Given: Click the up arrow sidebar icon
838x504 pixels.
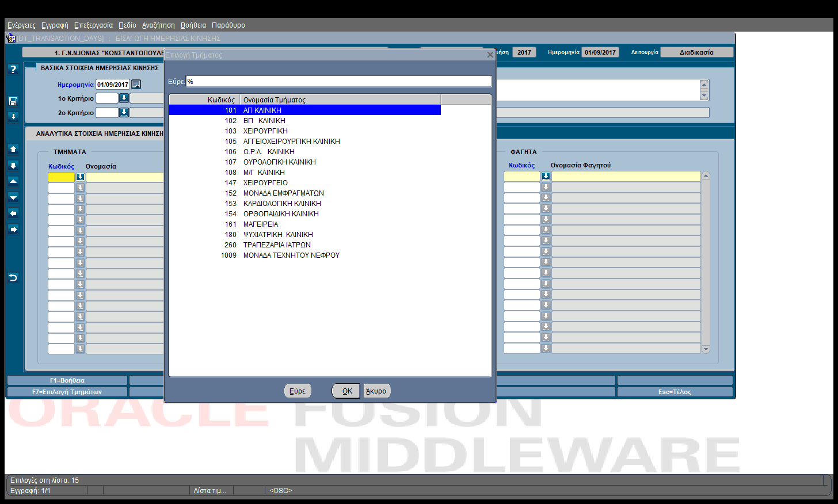Looking at the screenshot, I should point(13,149).
